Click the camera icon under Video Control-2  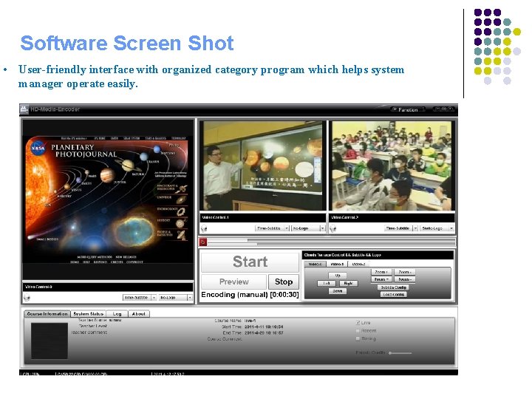333,228
